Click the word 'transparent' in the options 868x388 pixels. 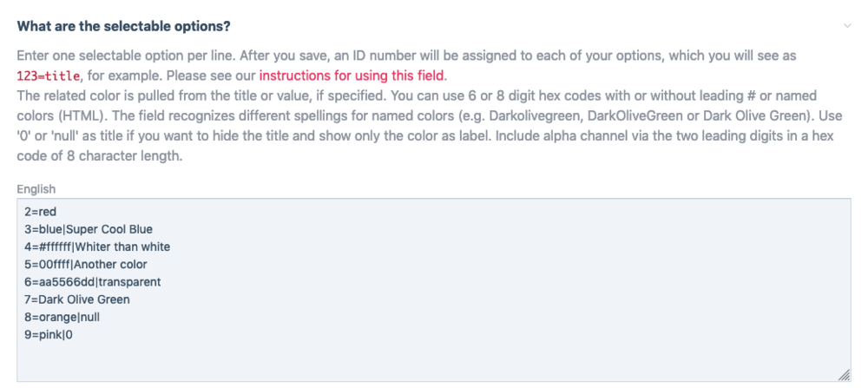pyautogui.click(x=129, y=282)
